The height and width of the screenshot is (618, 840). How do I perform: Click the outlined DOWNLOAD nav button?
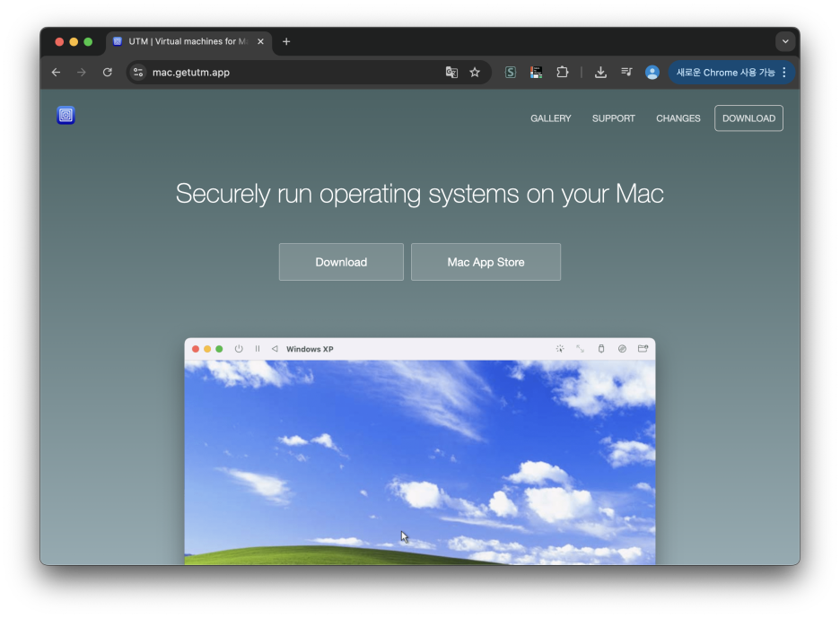pyautogui.click(x=748, y=118)
